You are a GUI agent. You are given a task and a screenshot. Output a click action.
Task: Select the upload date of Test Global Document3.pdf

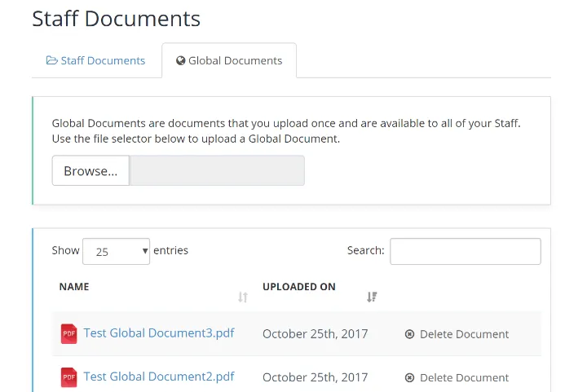(x=316, y=333)
